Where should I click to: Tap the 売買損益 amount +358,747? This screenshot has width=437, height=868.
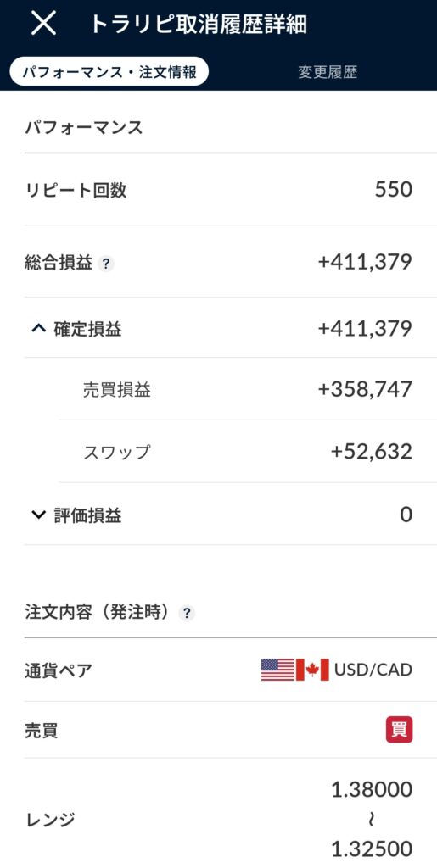pyautogui.click(x=365, y=389)
